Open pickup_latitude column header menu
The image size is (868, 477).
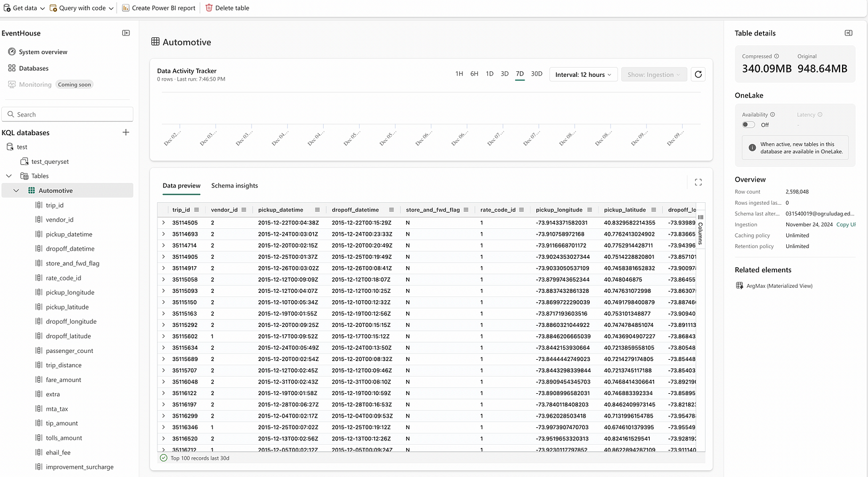(x=653, y=210)
